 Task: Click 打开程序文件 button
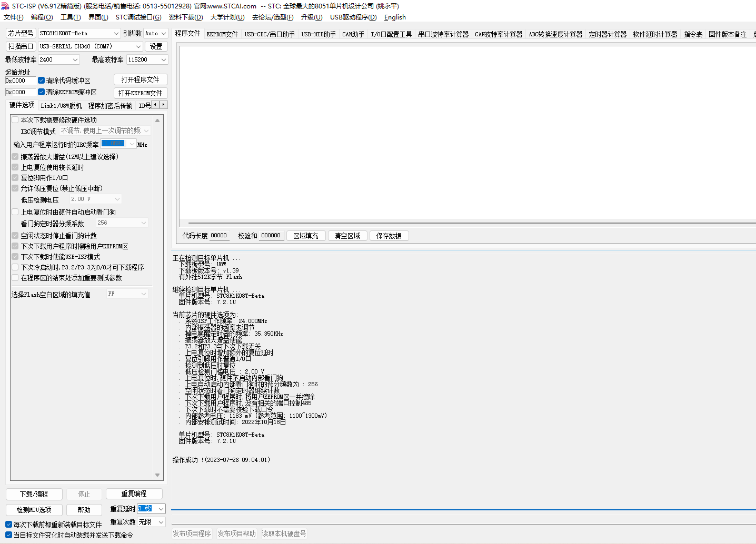coord(141,79)
